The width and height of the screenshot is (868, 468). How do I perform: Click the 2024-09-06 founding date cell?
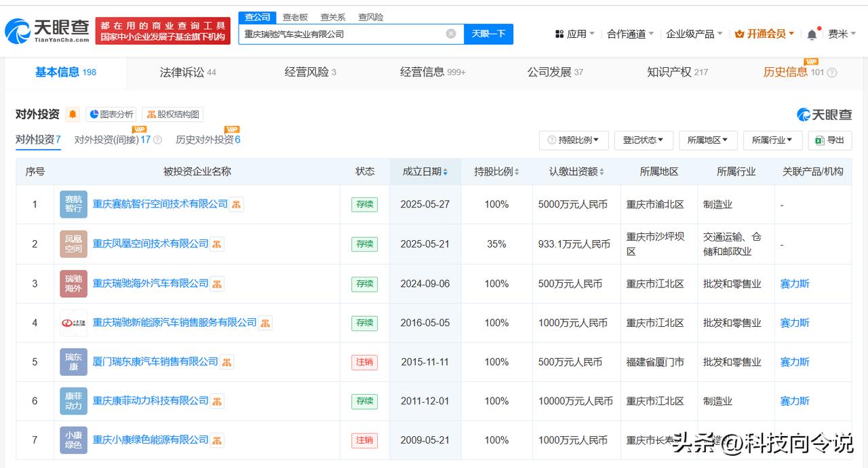click(x=425, y=284)
